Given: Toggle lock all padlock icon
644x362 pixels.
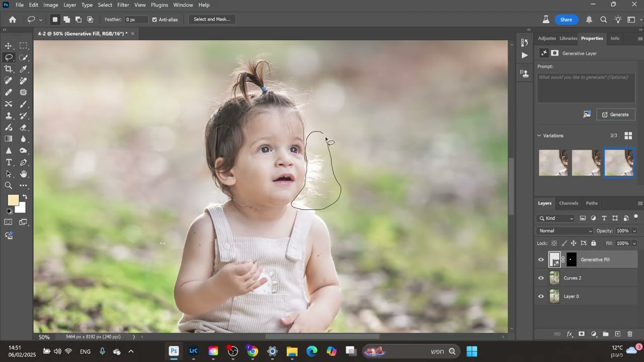Looking at the screenshot, I should pyautogui.click(x=593, y=243).
